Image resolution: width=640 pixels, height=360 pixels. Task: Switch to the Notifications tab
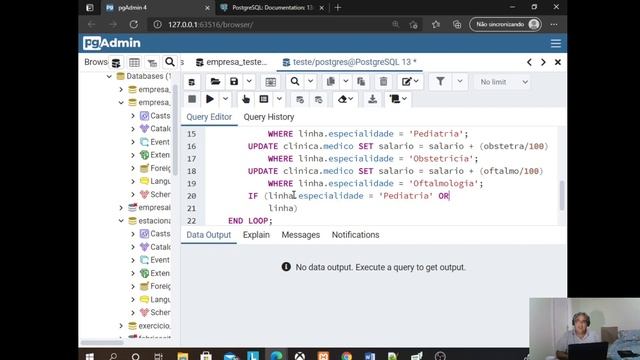355,235
